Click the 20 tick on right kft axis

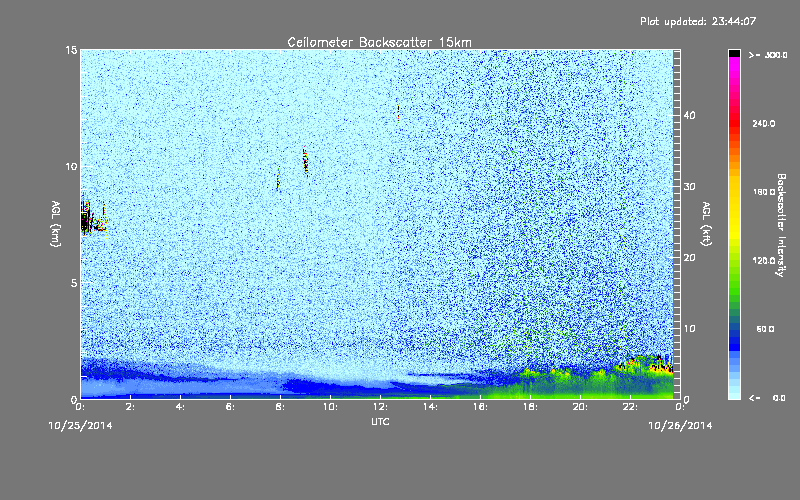tap(689, 258)
